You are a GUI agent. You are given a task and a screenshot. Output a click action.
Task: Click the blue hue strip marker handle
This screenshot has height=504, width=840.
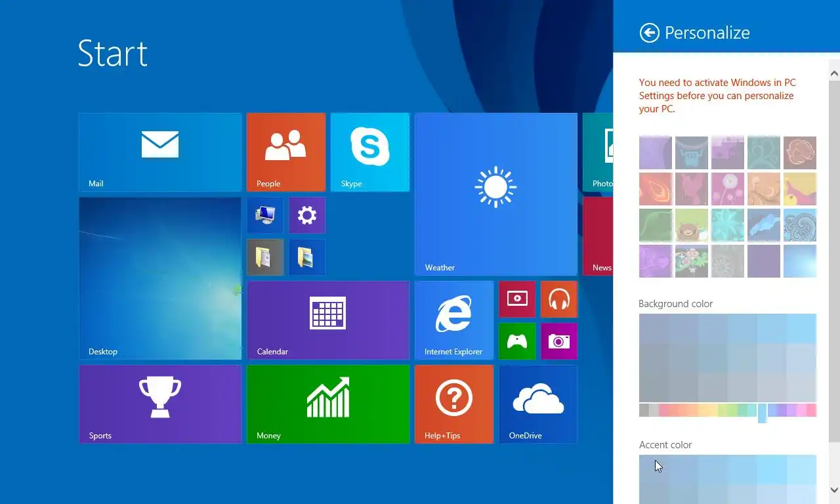(762, 413)
